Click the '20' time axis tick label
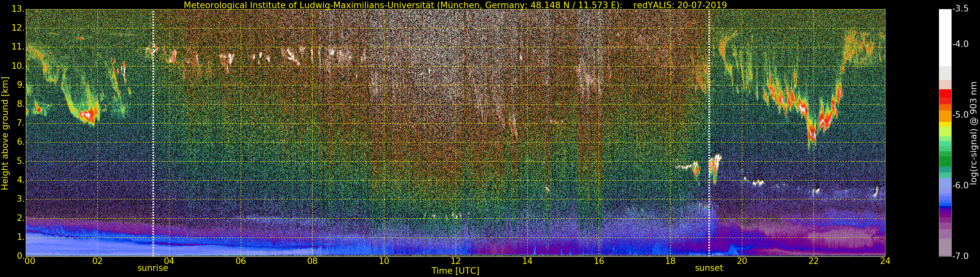This screenshot has height=277, width=980. (x=742, y=261)
